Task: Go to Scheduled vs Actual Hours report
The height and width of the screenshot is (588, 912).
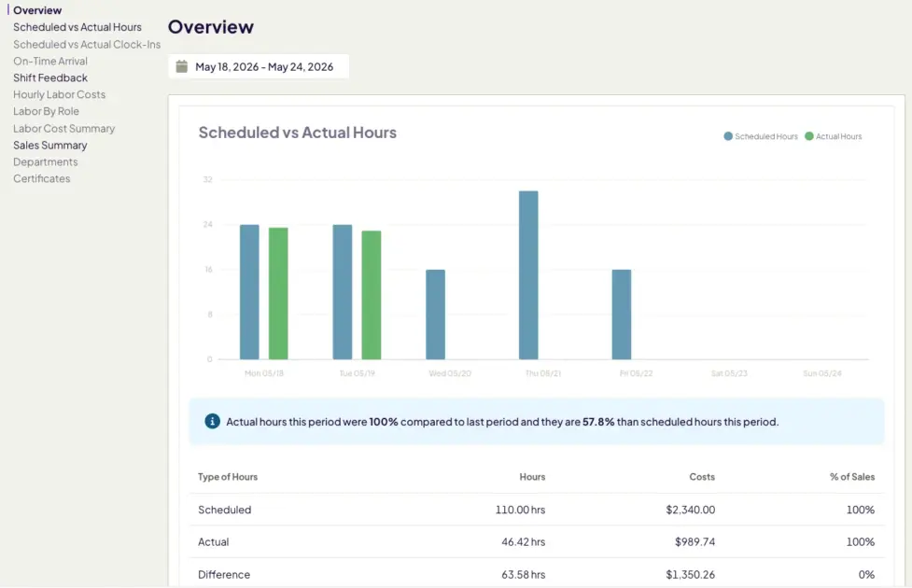Action: (x=77, y=27)
